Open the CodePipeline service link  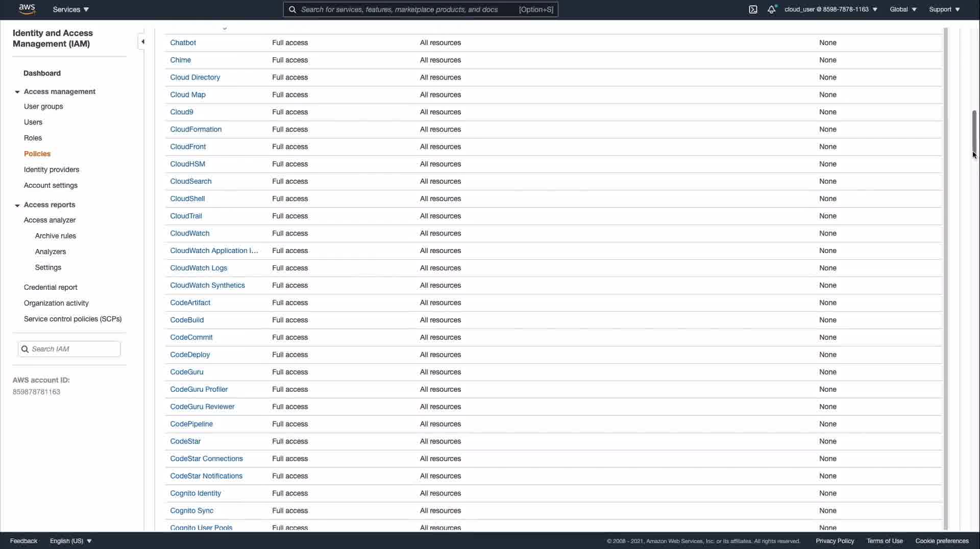point(191,425)
